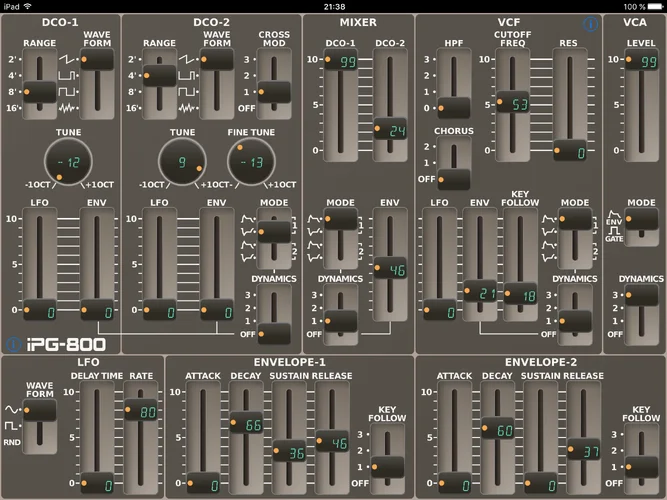Select the sawtooth waveform icon in DCO-1
The width and height of the screenshot is (667, 500).
67,59
